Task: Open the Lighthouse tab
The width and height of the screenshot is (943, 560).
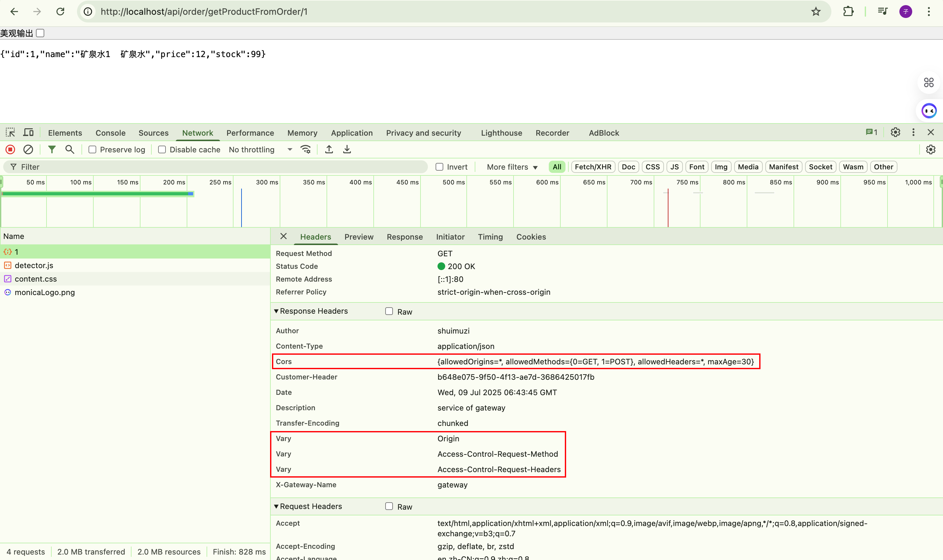Action: tap(501, 133)
